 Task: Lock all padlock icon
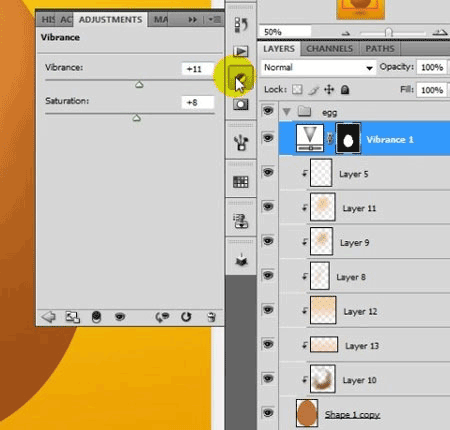point(345,90)
